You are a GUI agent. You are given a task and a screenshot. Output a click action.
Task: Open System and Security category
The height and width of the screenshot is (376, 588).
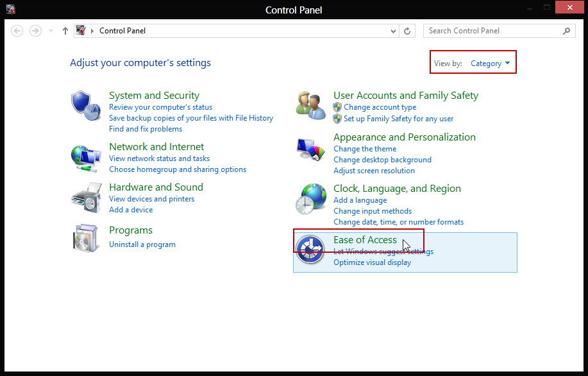(154, 96)
